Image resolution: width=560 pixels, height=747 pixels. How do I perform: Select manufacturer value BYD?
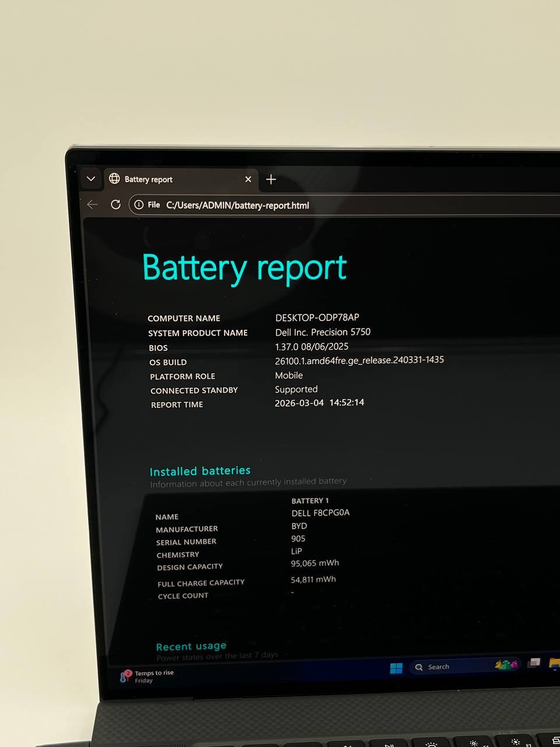299,526
